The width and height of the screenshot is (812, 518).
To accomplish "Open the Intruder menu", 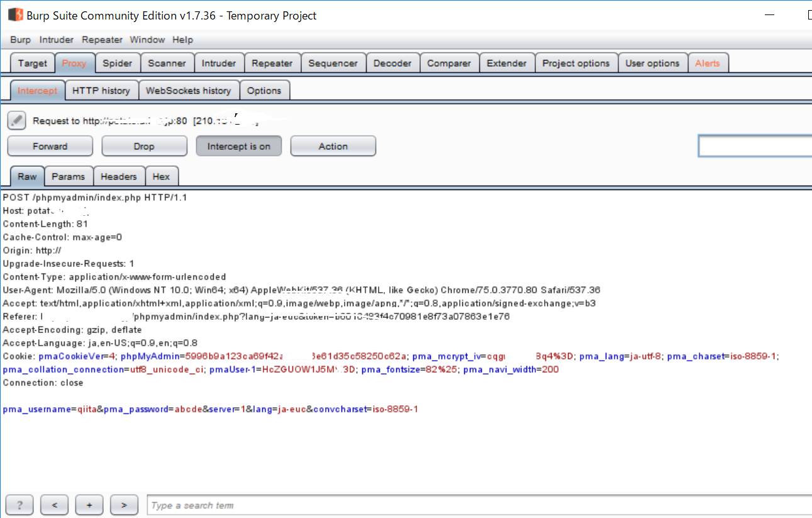I will (x=57, y=40).
